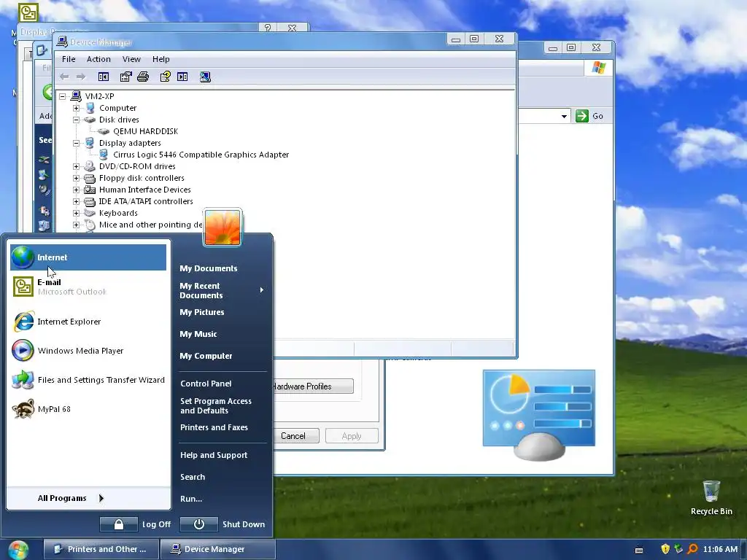Screen dimensions: 747x560
Task: Launch Internet Explorer from the Start menu
Action: click(88, 322)
